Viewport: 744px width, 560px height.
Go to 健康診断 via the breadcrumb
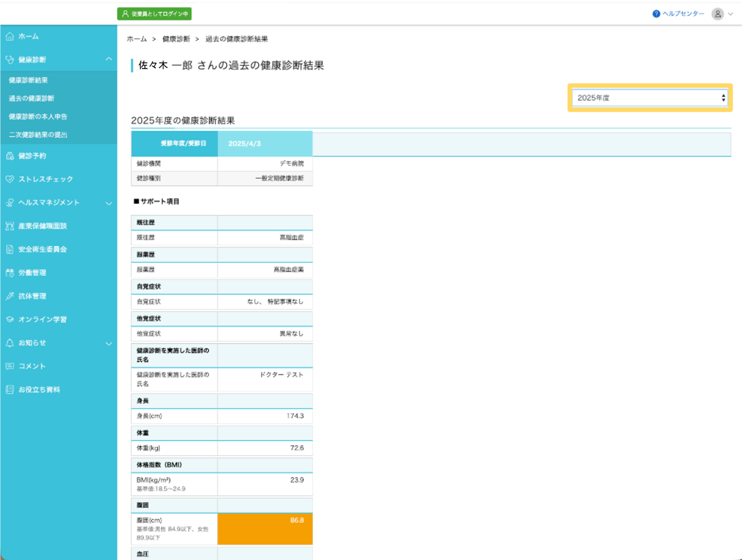pyautogui.click(x=176, y=39)
